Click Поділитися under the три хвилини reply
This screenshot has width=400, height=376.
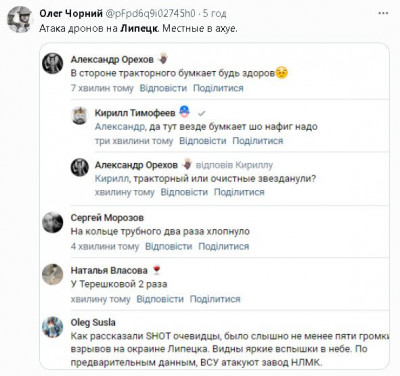[258, 141]
